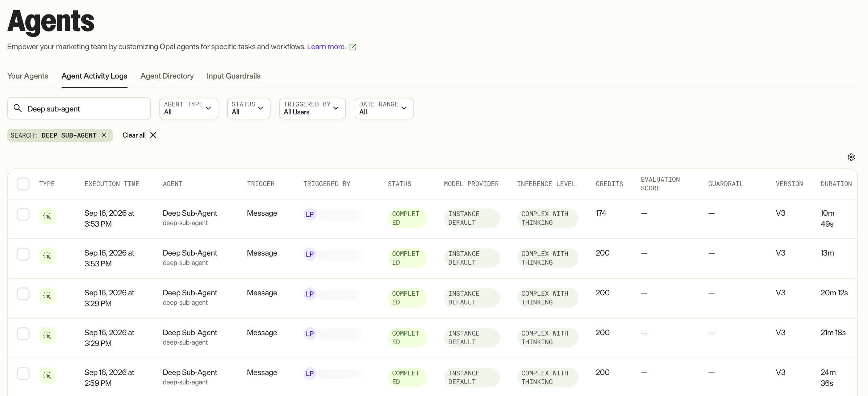Switch to the Your Agents tab

28,76
